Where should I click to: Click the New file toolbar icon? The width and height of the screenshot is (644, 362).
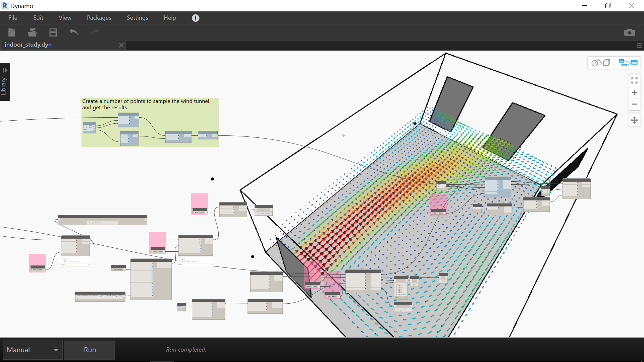(12, 32)
